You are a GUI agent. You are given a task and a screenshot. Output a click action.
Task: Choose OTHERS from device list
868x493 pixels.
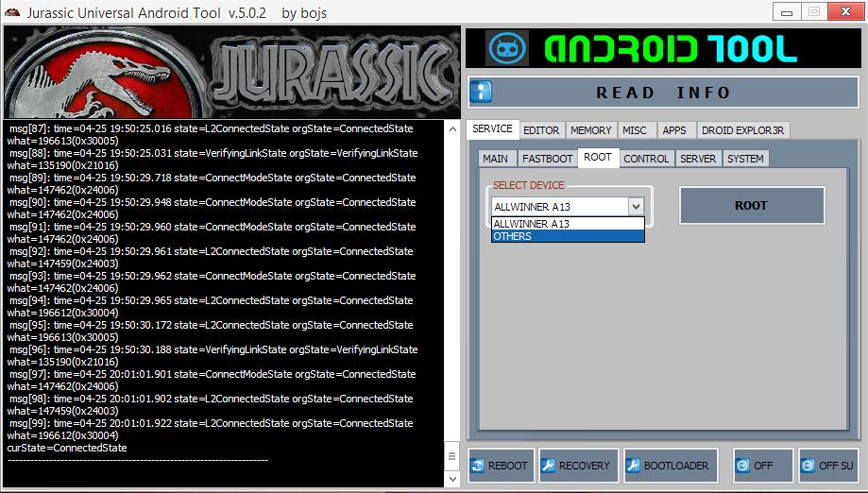[x=568, y=236]
